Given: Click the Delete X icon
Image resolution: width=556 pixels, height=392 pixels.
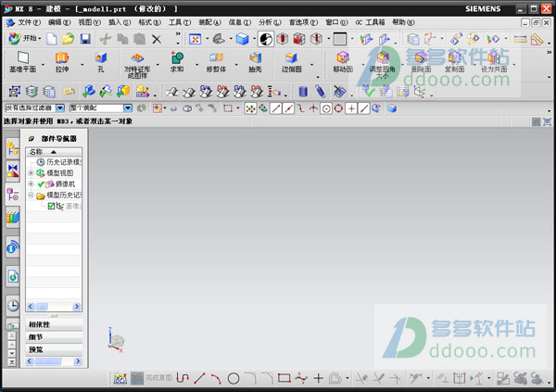Looking at the screenshot, I should tap(157, 39).
